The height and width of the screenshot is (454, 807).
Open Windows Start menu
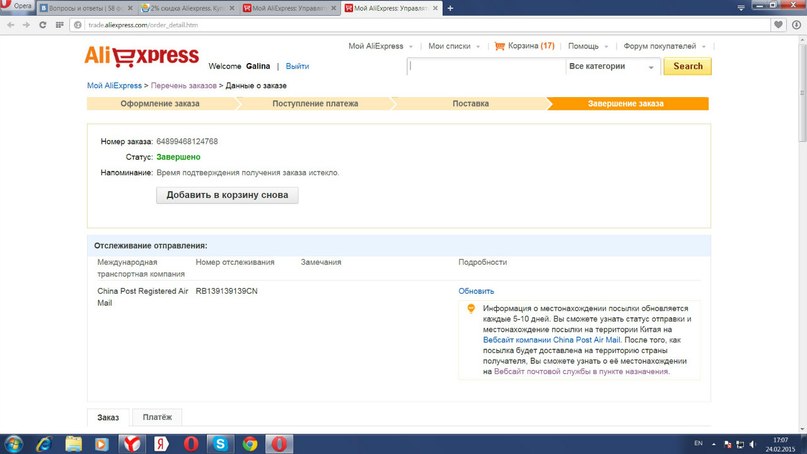(13, 444)
